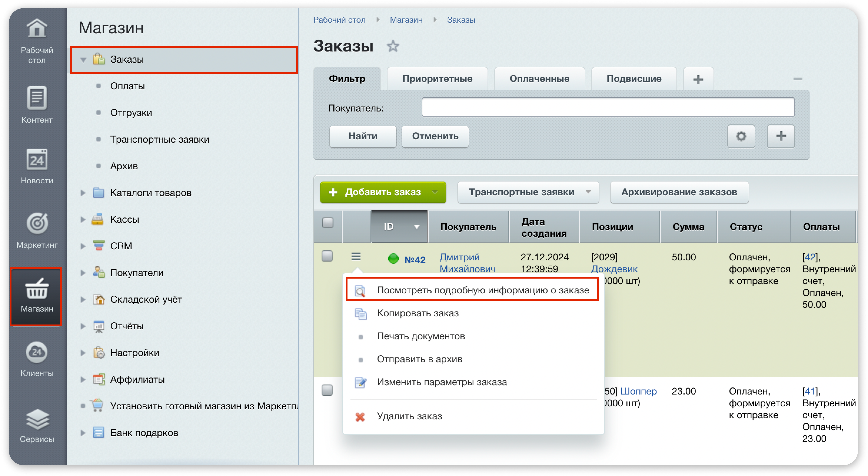Click the Найти button
Viewport: 868px width, 476px height.
coord(363,136)
